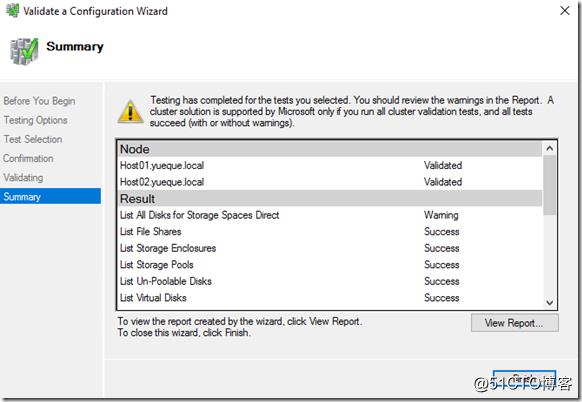Select the Host01.yueque.local node row
The width and height of the screenshot is (582, 402).
(330, 165)
